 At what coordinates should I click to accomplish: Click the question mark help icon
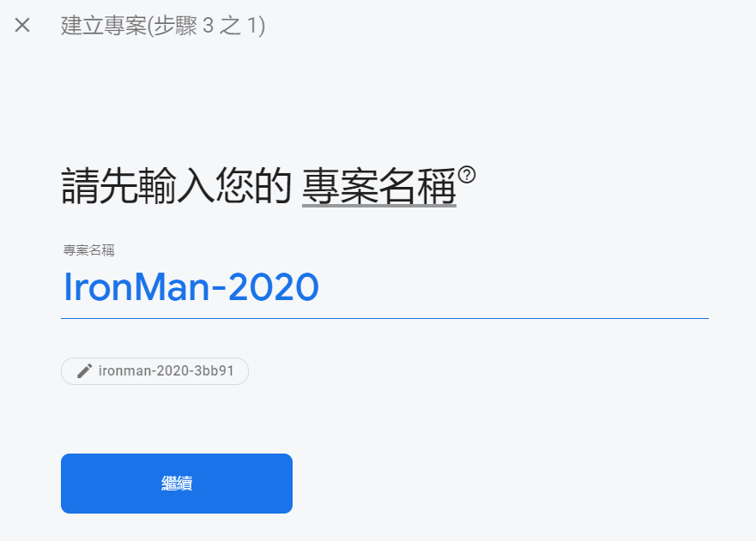[x=467, y=174]
